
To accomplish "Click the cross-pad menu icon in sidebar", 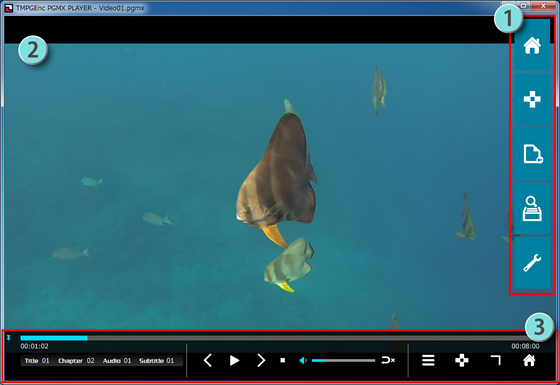I will coord(532,100).
